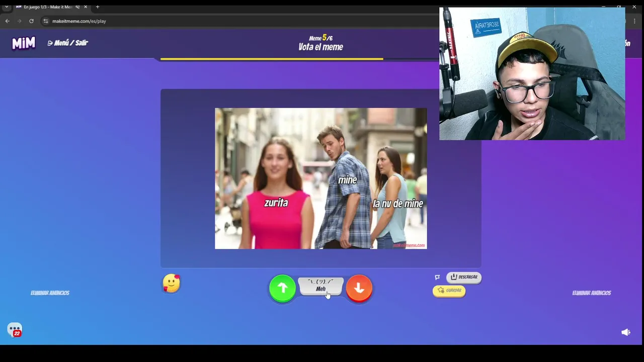Image resolution: width=644 pixels, height=362 pixels.
Task: Open site information icon in address bar
Action: point(46,21)
